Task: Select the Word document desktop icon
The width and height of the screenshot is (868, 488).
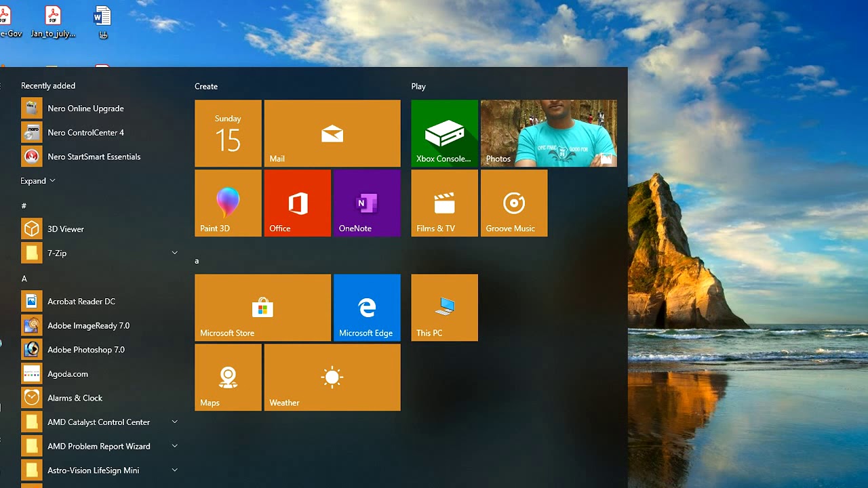Action: [102, 22]
